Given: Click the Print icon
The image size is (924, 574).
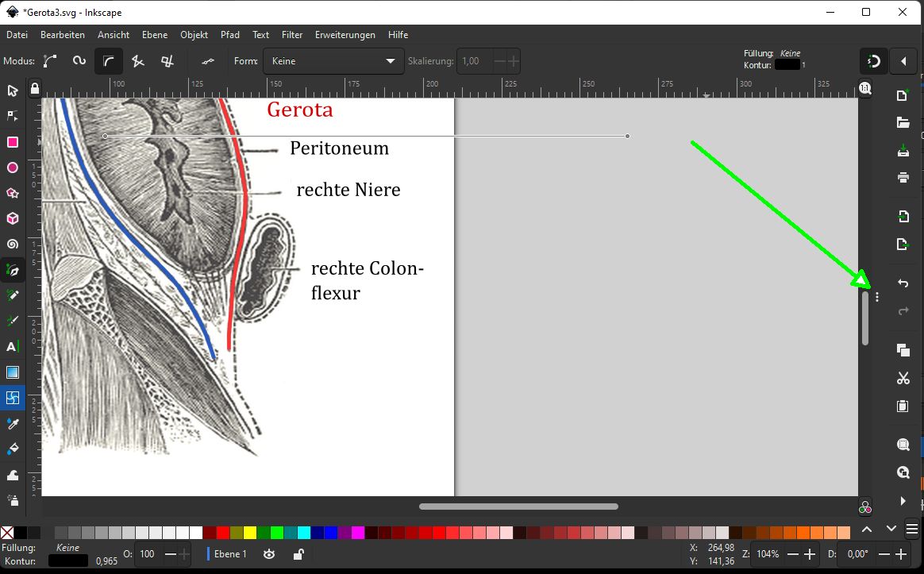Looking at the screenshot, I should click(x=903, y=177).
